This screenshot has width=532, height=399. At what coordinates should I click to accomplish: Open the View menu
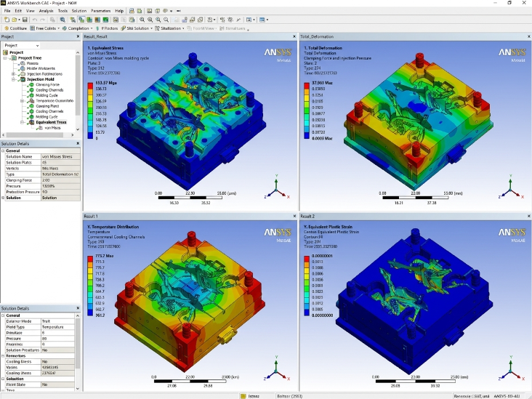point(31,11)
